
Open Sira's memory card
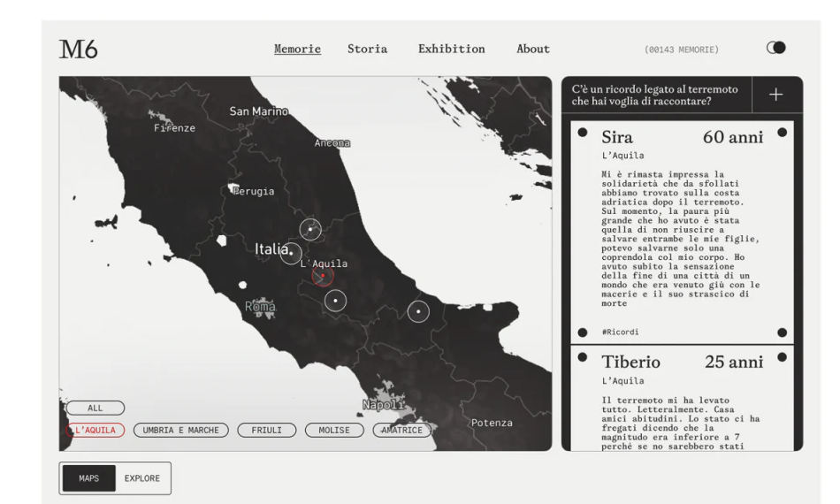pyautogui.click(x=682, y=232)
